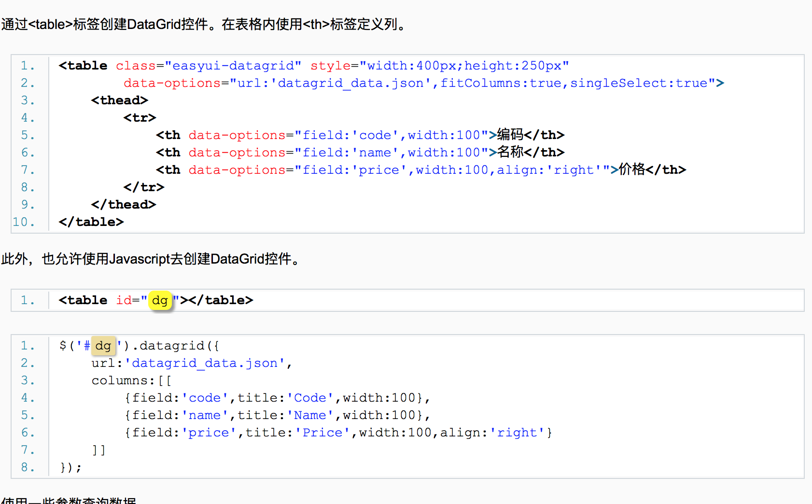This screenshot has height=504, width=812.
Task: Click the '<table' tag opening the first code block
Action: coord(83,66)
